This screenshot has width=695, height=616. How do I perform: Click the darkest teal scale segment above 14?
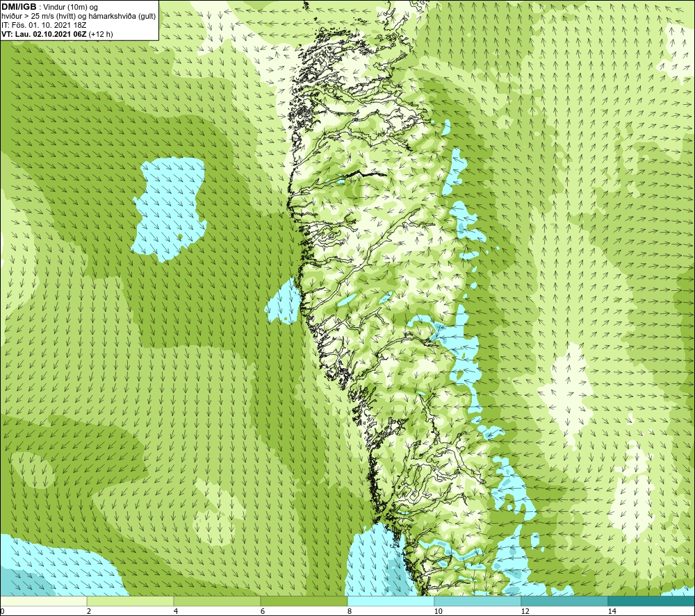pyautogui.click(x=652, y=601)
